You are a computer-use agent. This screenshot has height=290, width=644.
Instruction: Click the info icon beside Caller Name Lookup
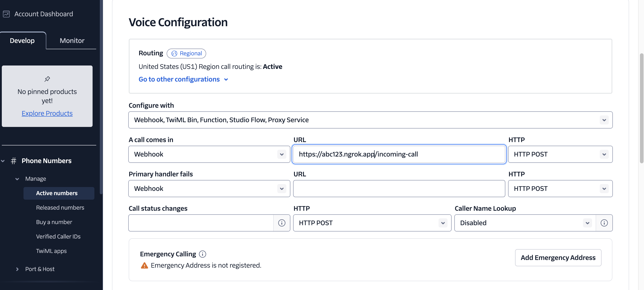[x=604, y=223]
